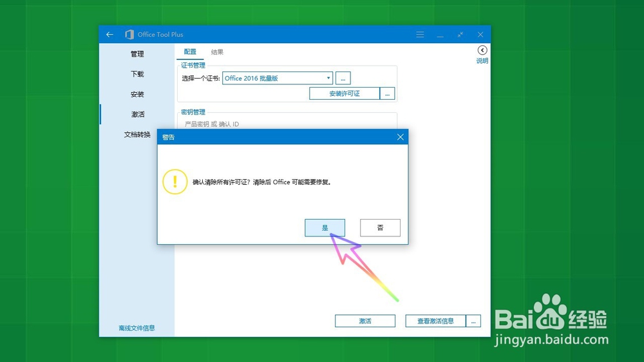Switch to the 结果 tab
Image resolution: width=644 pixels, height=362 pixels.
coord(217,52)
